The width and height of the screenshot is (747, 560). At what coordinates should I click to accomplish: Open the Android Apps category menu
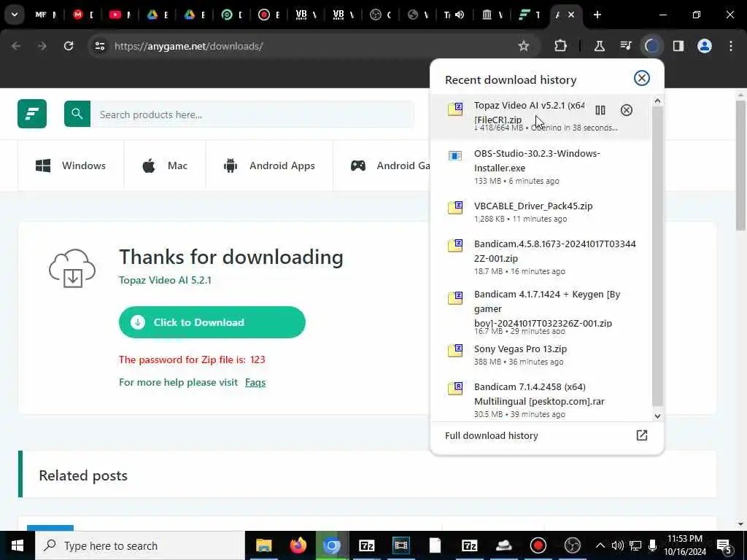pyautogui.click(x=269, y=166)
